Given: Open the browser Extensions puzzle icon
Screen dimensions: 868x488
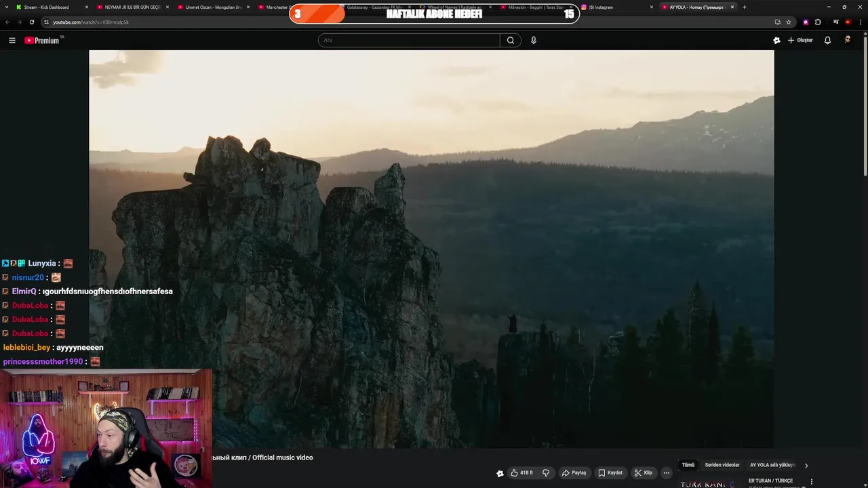Looking at the screenshot, I should click(818, 22).
